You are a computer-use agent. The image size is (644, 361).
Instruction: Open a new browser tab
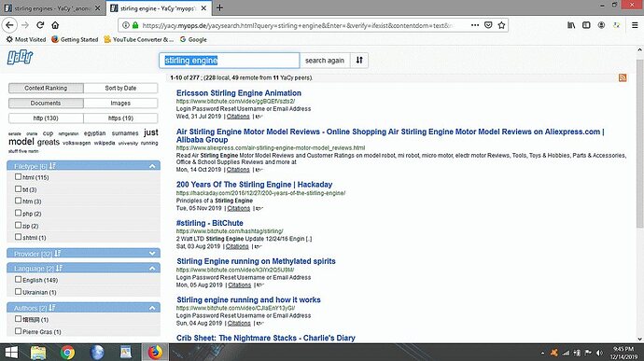(219, 7)
